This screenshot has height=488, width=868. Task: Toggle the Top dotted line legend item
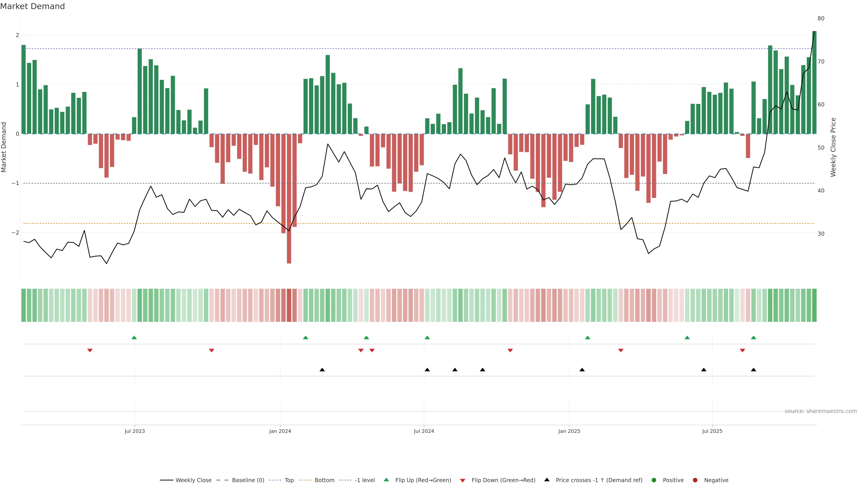pos(289,480)
